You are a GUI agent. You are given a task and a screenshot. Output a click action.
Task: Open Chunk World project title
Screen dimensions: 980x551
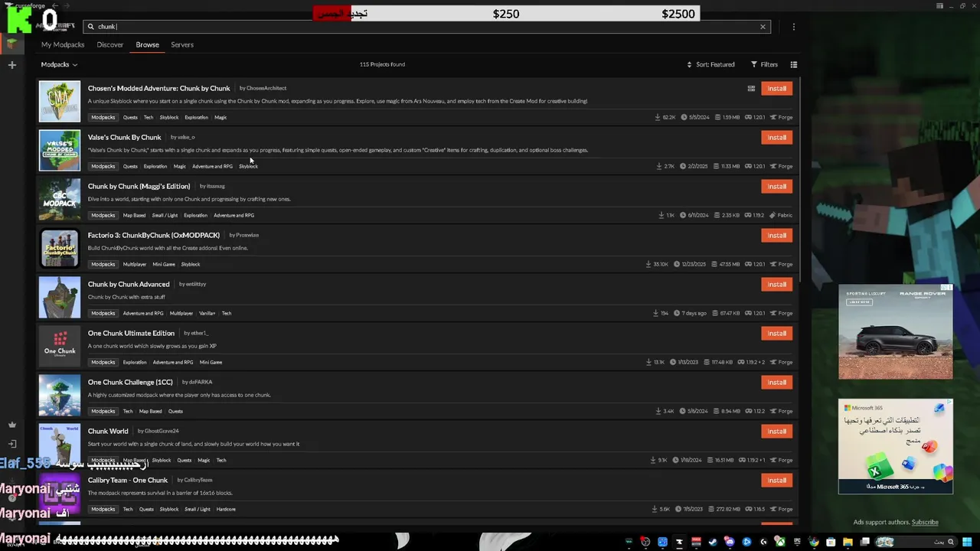coord(108,431)
